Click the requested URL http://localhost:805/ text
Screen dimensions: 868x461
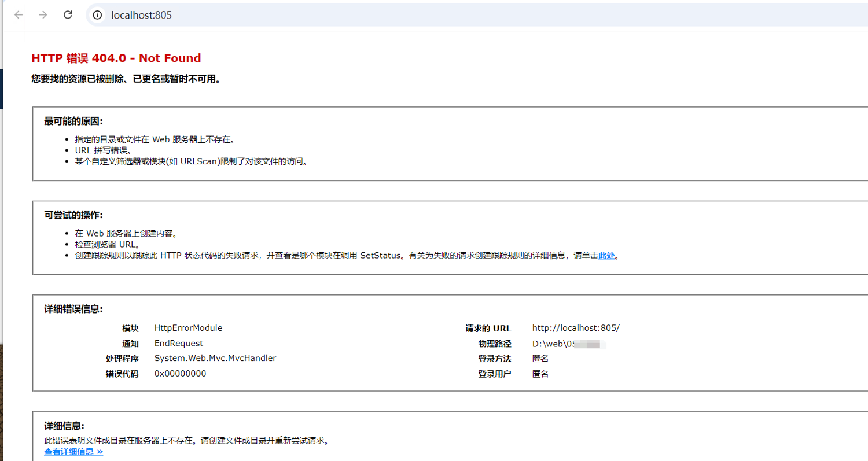tap(575, 328)
